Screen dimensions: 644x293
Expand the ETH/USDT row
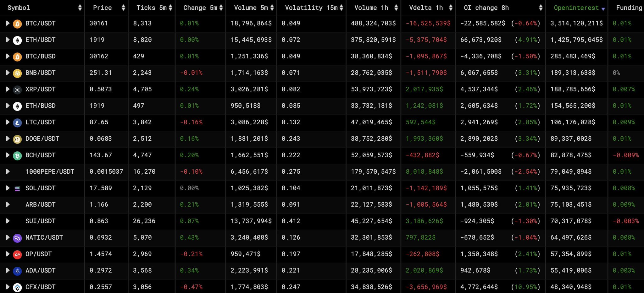[8, 40]
